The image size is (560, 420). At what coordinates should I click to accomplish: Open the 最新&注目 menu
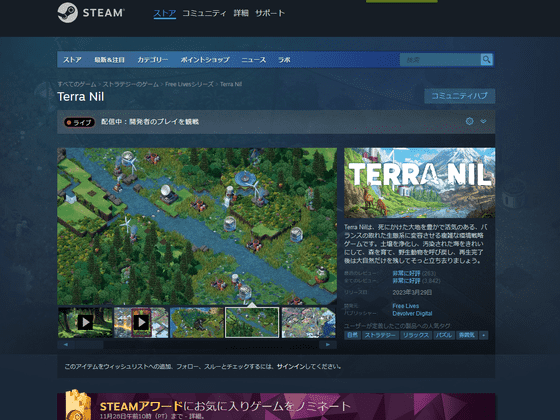[109, 60]
